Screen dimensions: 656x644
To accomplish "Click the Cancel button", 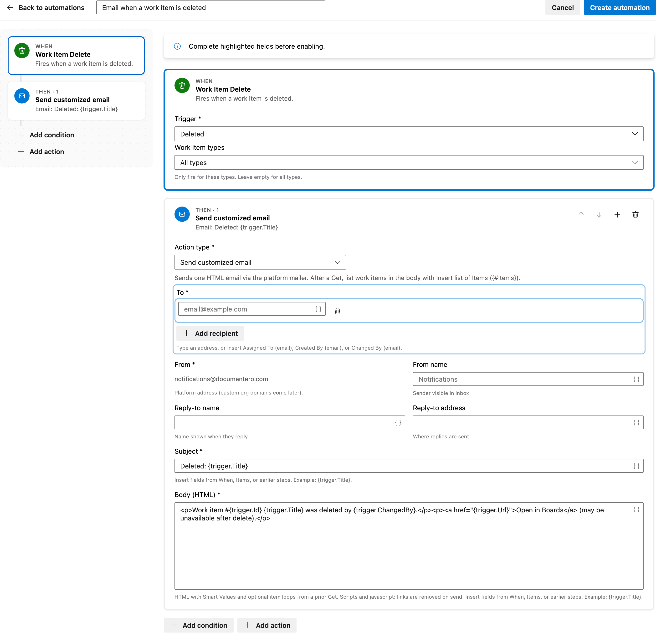I will tap(562, 7).
